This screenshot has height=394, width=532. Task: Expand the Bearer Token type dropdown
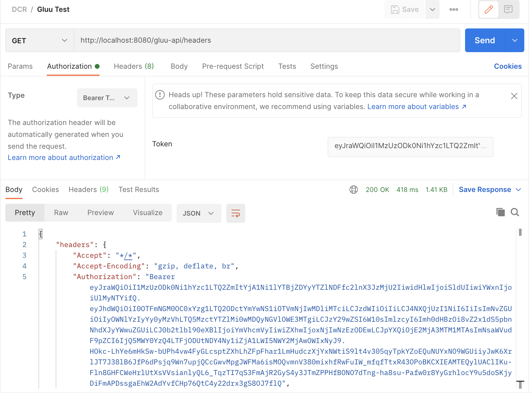(x=107, y=98)
